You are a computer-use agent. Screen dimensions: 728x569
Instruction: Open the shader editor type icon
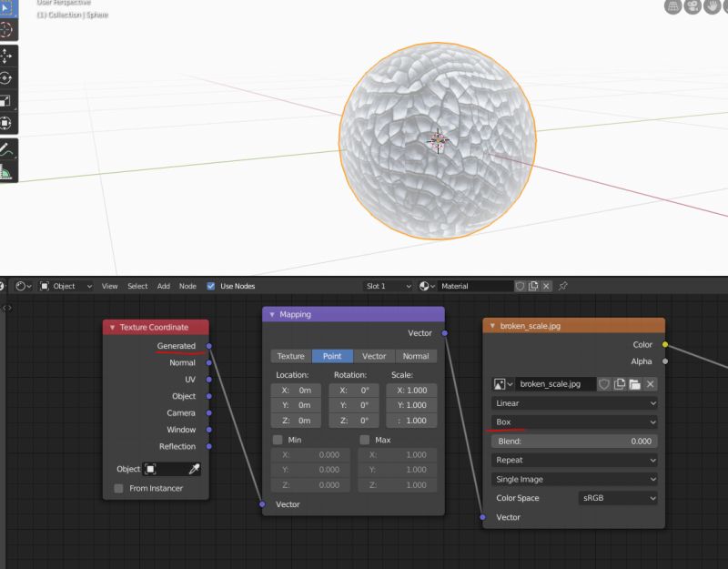(x=23, y=286)
